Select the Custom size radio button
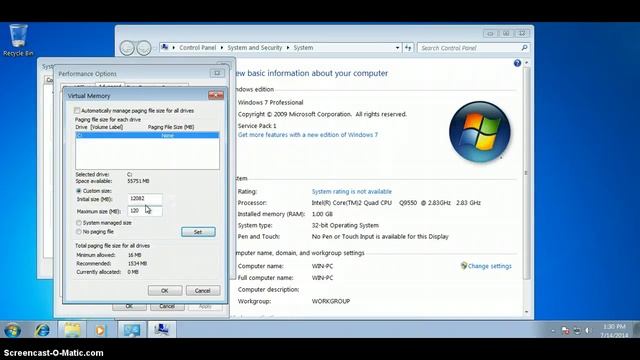Viewport: 640px width, 360px height. (79, 191)
